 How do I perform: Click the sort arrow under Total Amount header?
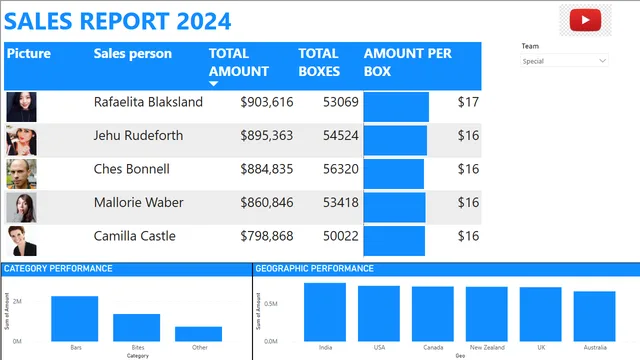(213, 84)
